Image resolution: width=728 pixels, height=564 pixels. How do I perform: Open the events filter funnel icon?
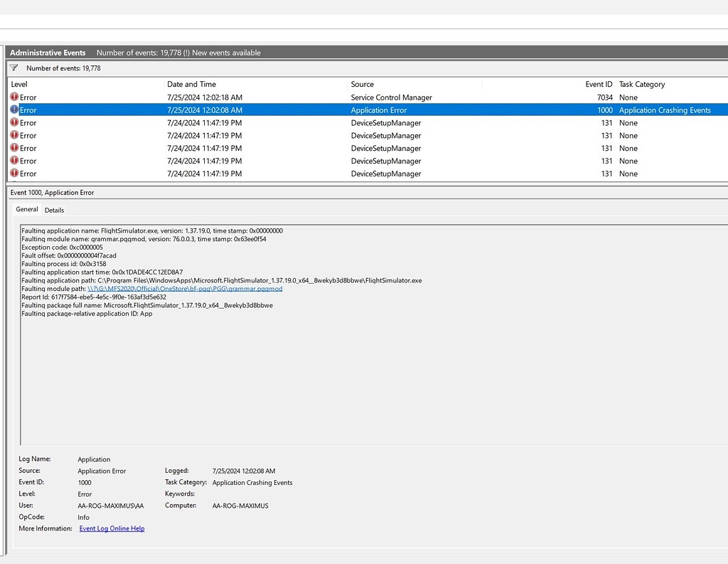point(12,68)
